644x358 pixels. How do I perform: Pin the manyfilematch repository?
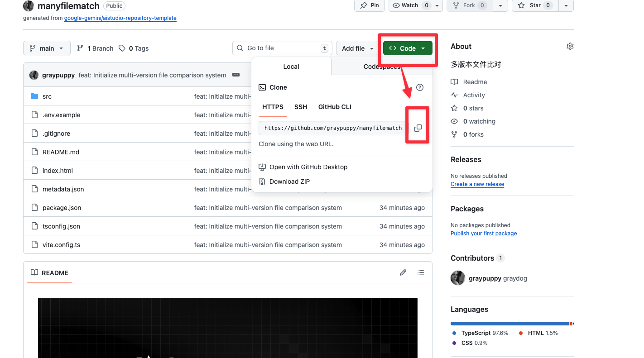point(370,5)
